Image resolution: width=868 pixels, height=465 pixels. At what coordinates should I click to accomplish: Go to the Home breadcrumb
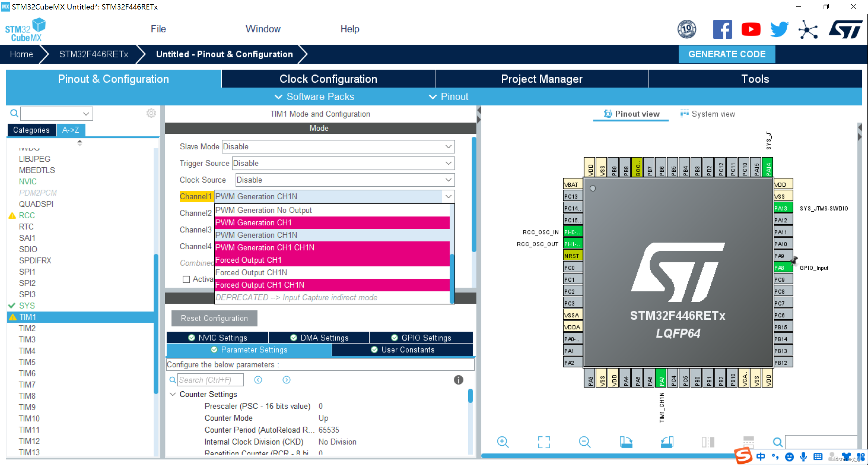pyautogui.click(x=21, y=54)
